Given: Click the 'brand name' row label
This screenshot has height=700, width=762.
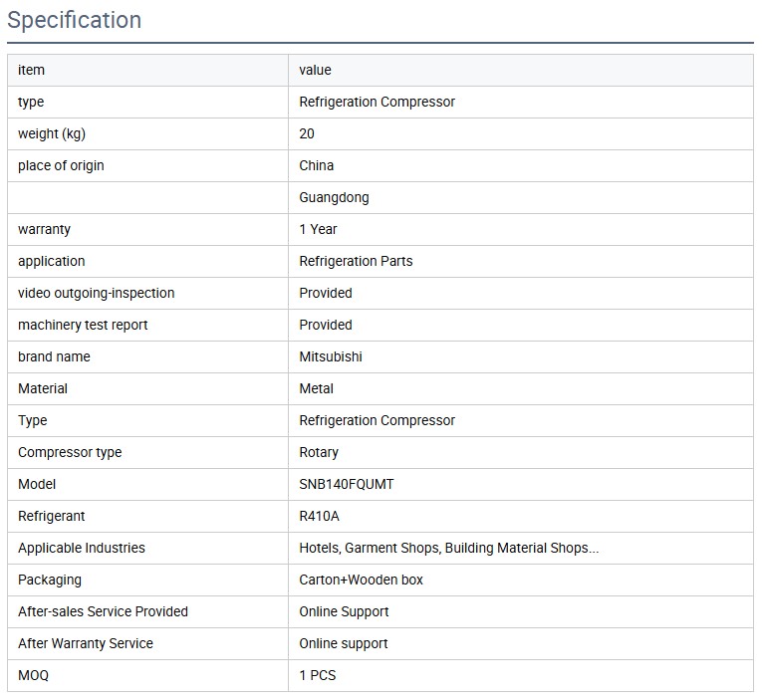Looking at the screenshot, I should point(54,357).
